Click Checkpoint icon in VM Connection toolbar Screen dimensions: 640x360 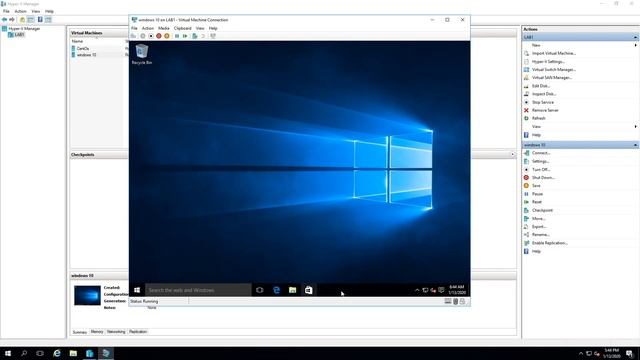195,36
